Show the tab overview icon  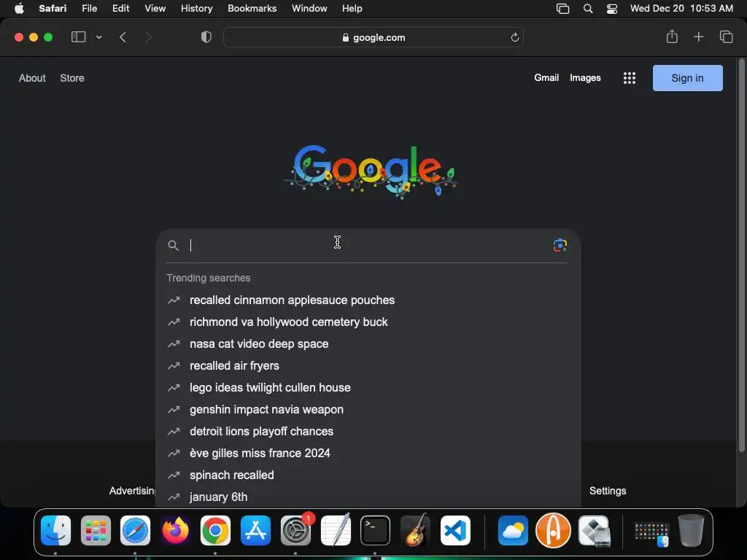point(726,36)
